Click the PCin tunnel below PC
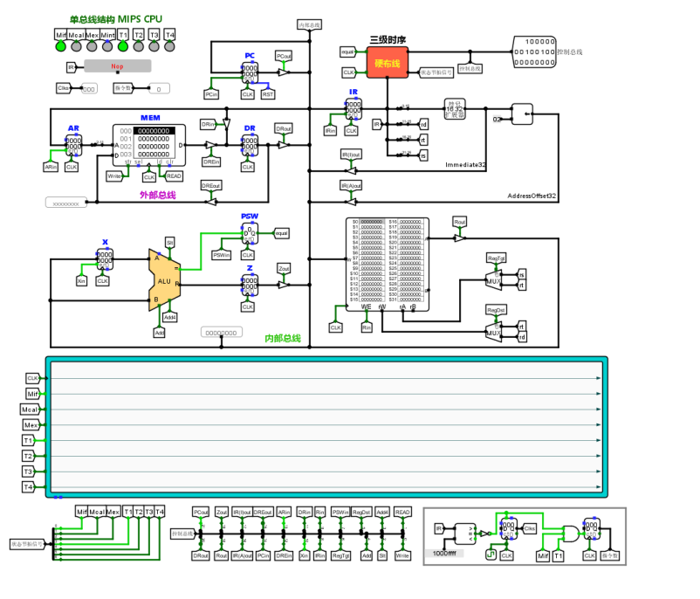 click(211, 94)
